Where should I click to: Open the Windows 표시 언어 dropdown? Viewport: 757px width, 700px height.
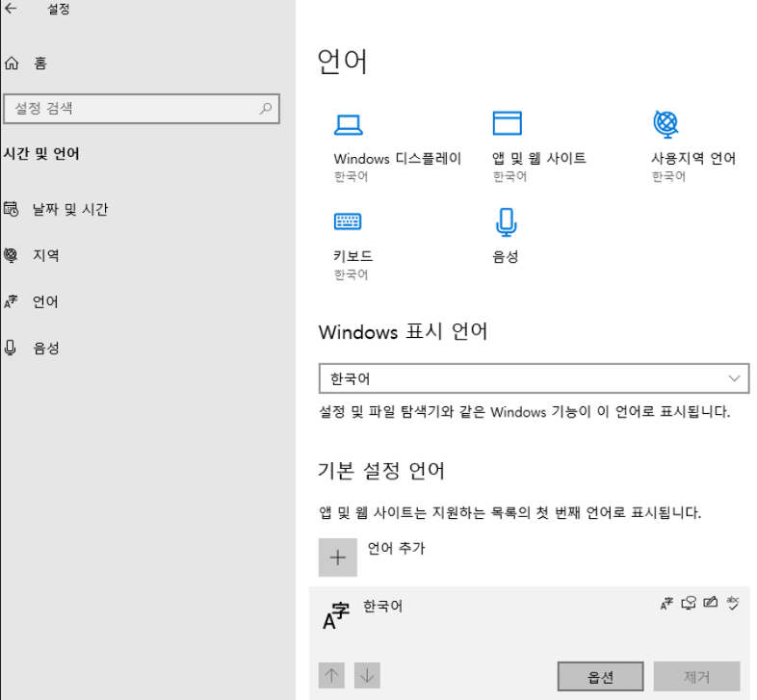coord(534,378)
